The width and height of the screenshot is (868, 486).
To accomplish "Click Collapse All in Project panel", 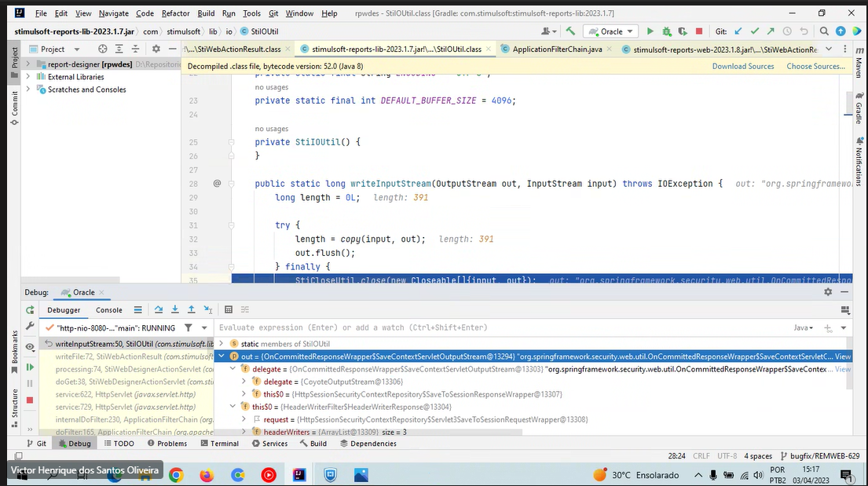I will (135, 49).
